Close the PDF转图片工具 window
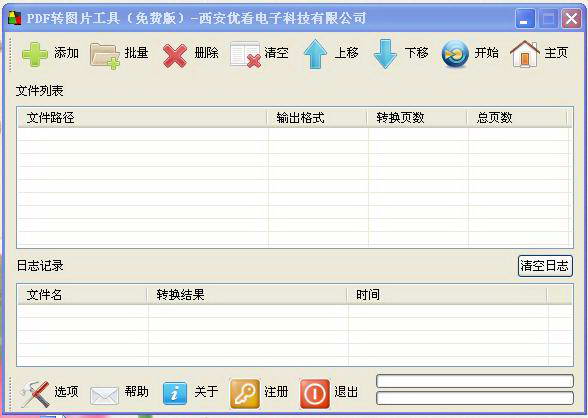 coord(571,18)
